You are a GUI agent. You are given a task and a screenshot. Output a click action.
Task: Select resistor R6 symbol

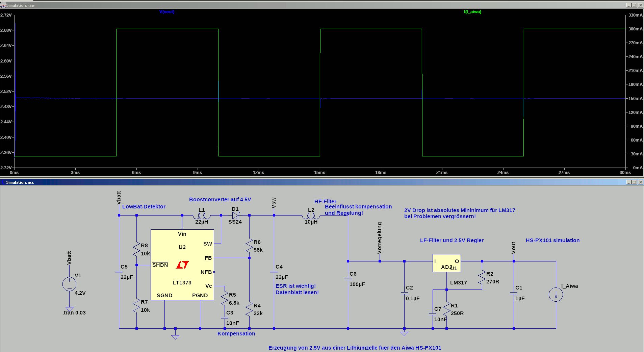[x=249, y=246]
